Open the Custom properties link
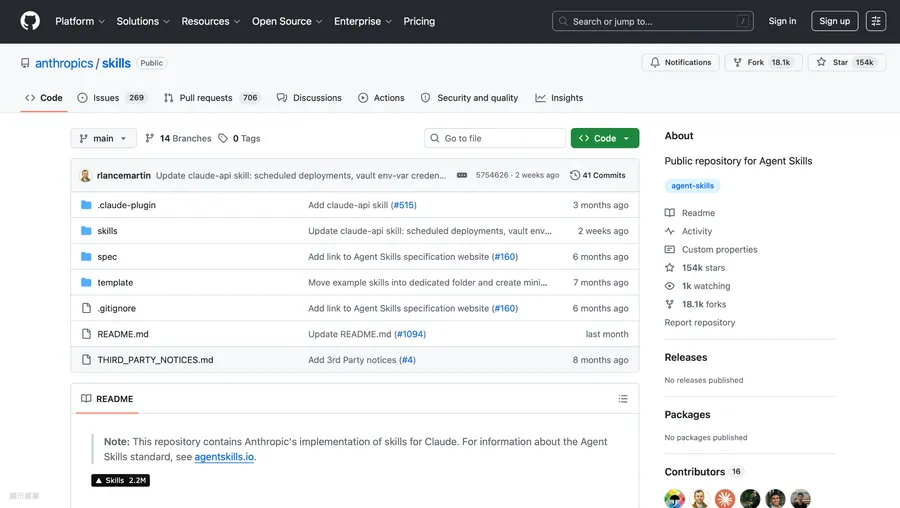The height and width of the screenshot is (508, 900). tap(719, 250)
